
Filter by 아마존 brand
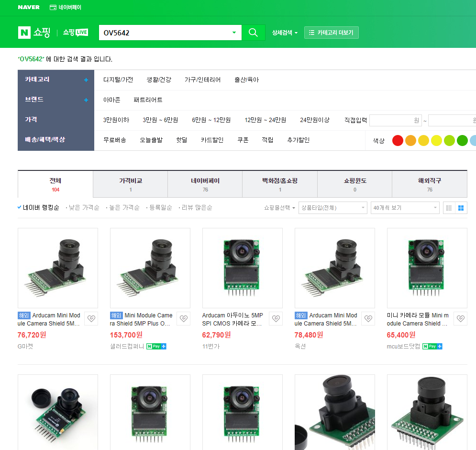112,100
